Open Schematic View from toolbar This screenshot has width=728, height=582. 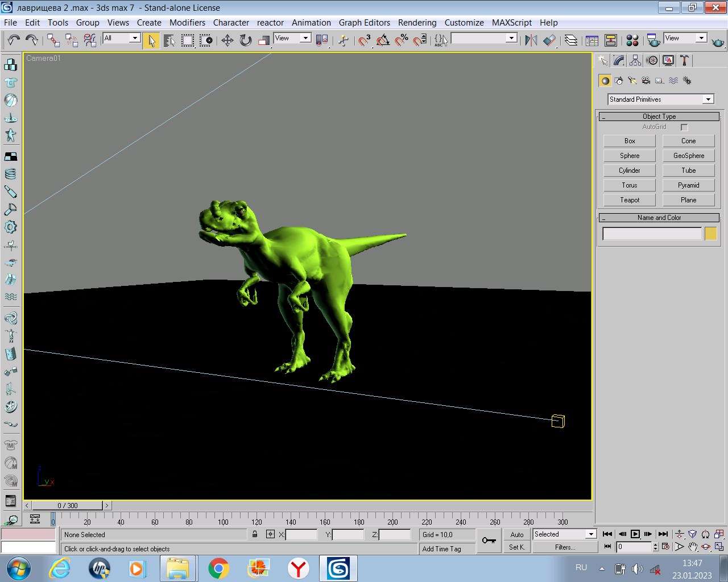point(611,40)
